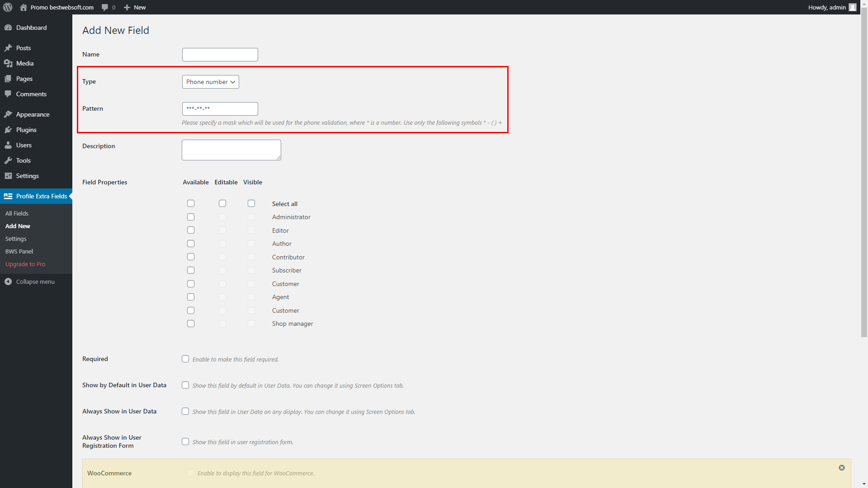This screenshot has width=868, height=488.
Task: Dismiss the WooCommerce notice
Action: pos(842,468)
